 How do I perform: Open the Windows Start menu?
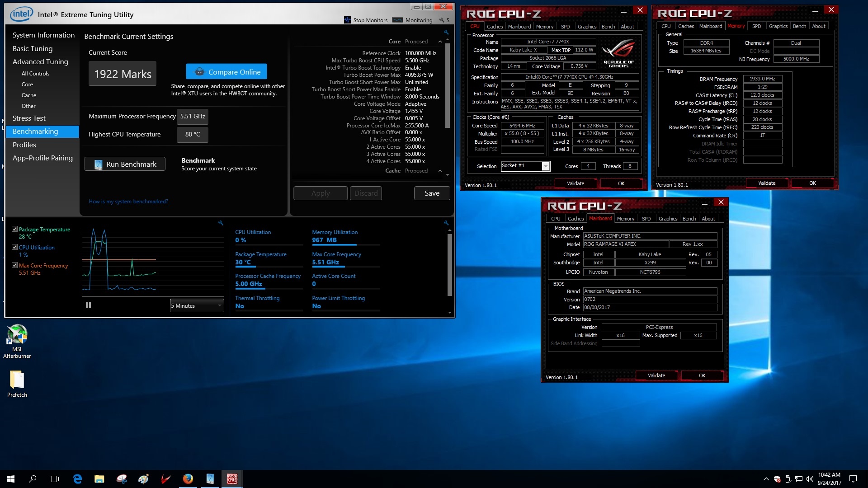(11, 479)
